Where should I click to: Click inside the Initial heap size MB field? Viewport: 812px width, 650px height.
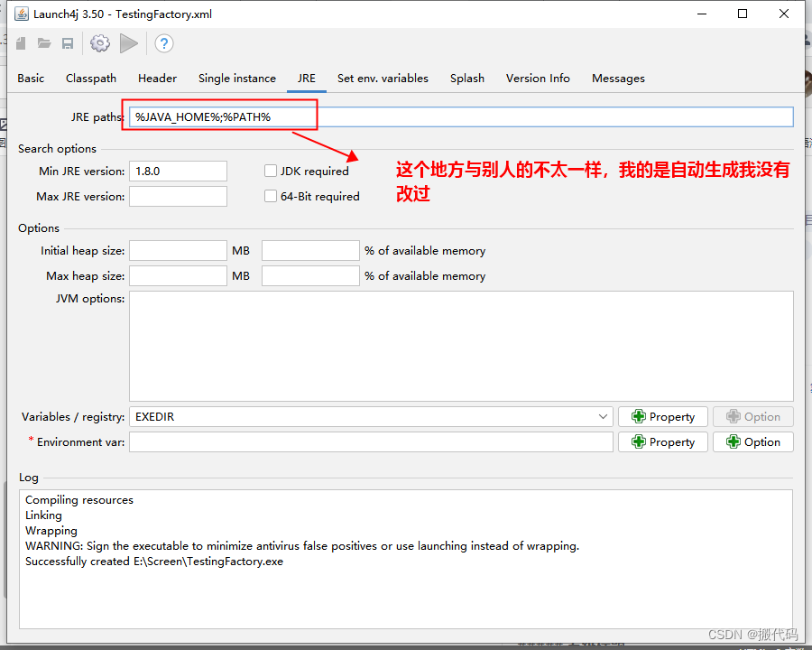(x=178, y=250)
